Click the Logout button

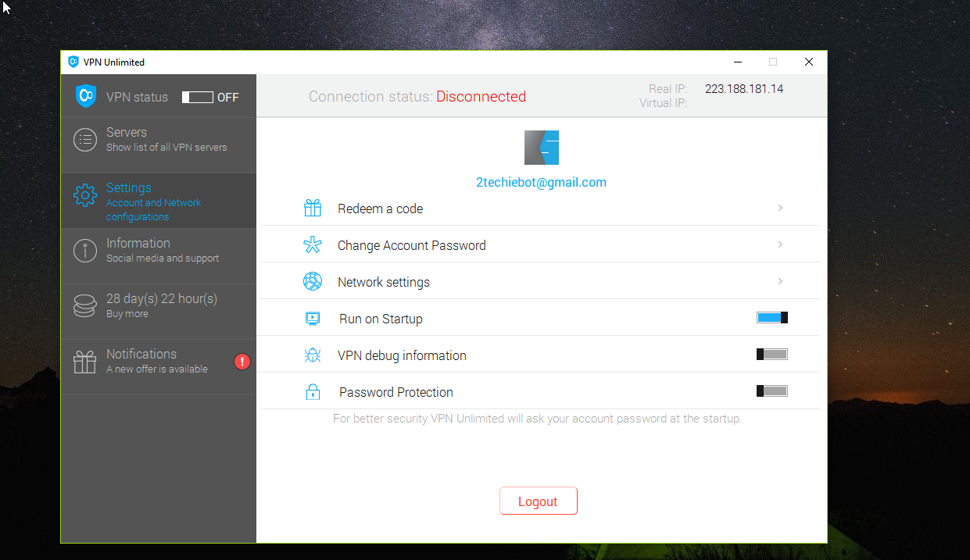(x=539, y=501)
